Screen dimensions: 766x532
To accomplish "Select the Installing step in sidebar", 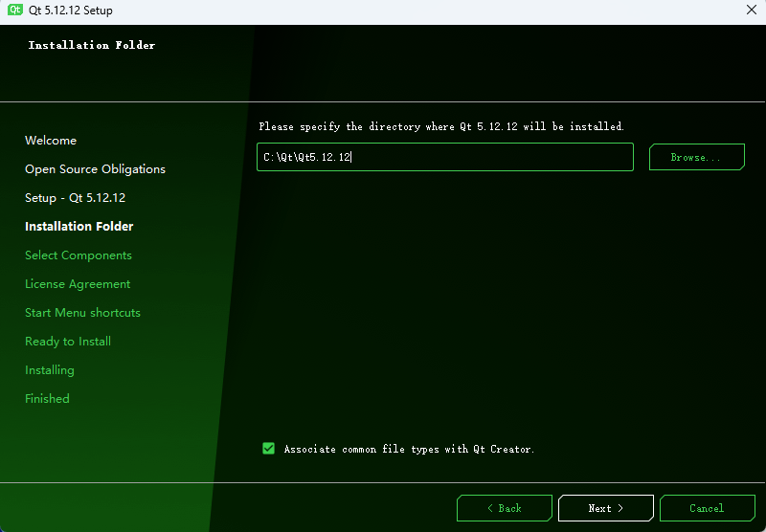I will [50, 370].
